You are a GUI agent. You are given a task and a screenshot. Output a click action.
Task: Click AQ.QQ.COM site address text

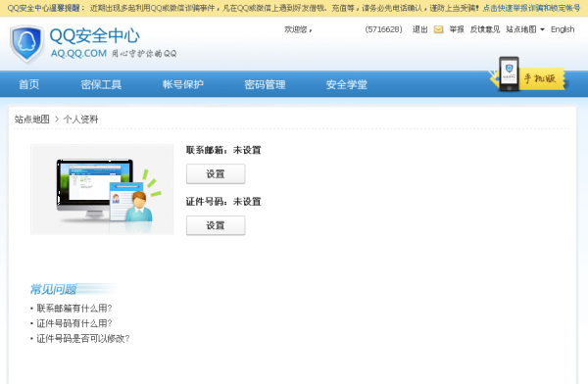78,53
